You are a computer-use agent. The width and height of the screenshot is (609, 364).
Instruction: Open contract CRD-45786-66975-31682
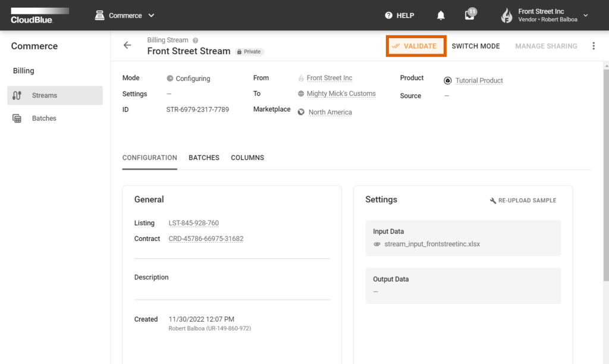(206, 239)
